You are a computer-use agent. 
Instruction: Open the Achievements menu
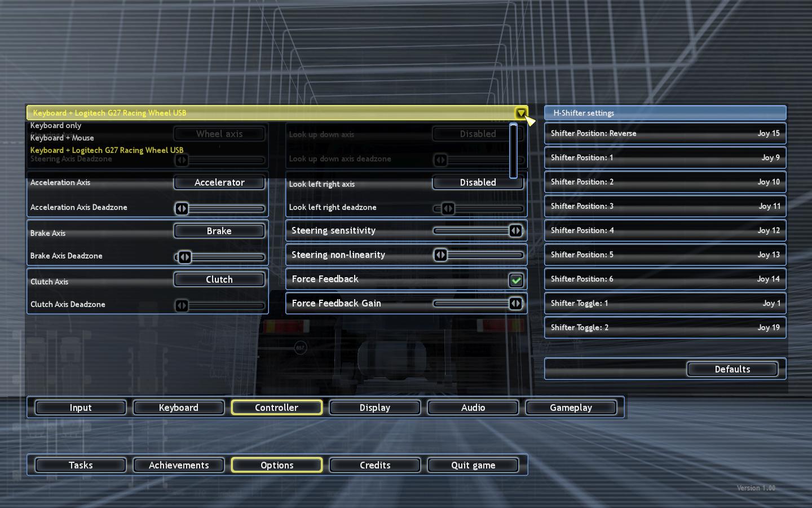(178, 465)
